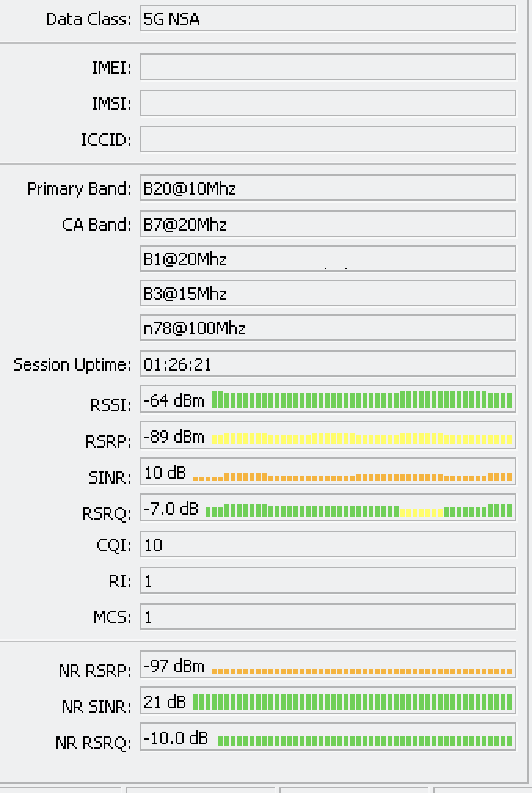Viewport: 532px width, 793px height.
Task: Select the CQI value field
Action: 327,545
